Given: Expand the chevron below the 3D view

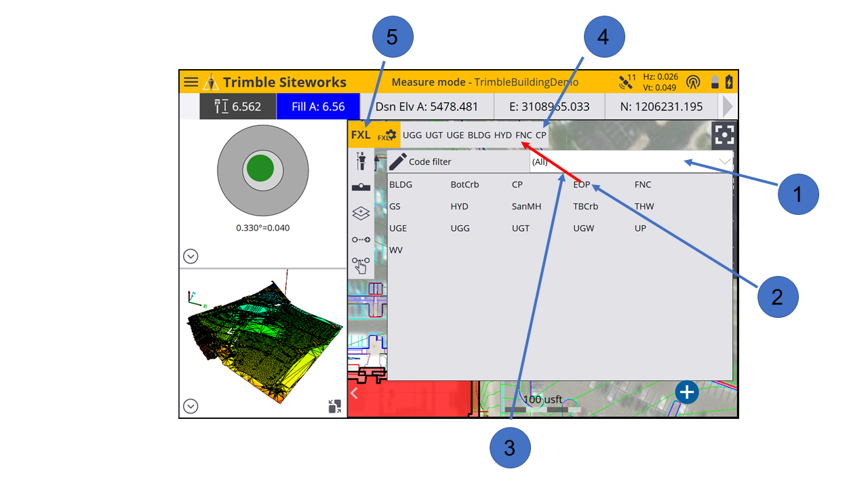Looking at the screenshot, I should pos(191,406).
